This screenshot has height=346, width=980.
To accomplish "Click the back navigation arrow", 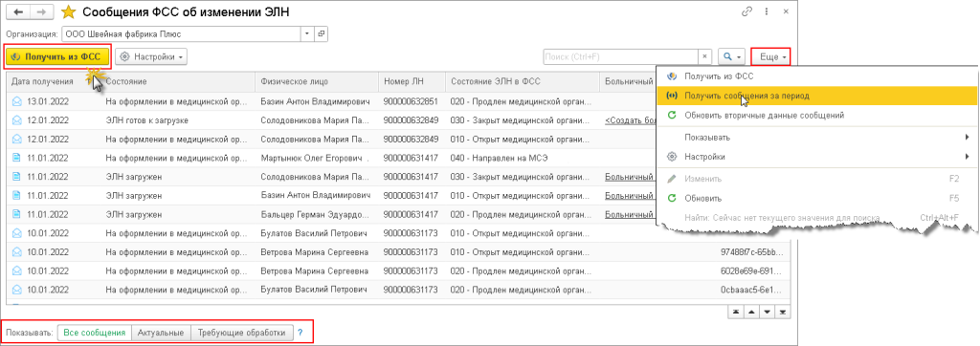I will pyautogui.click(x=18, y=11).
